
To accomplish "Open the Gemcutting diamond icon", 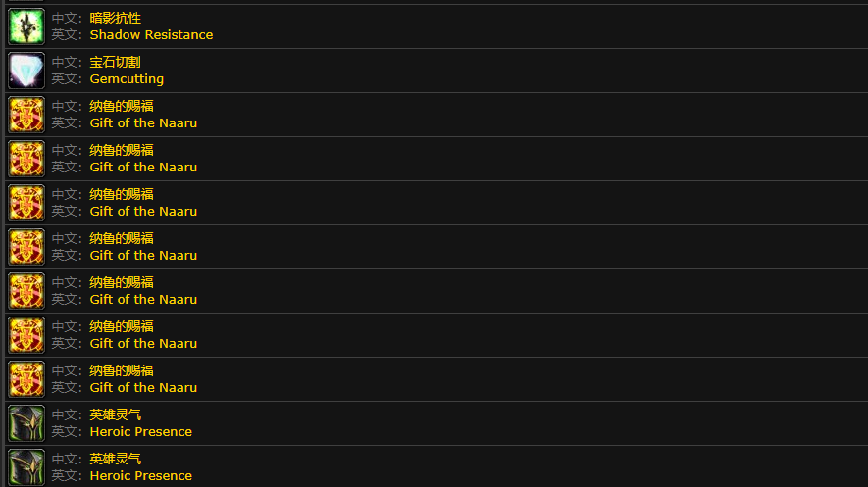I will (26, 71).
